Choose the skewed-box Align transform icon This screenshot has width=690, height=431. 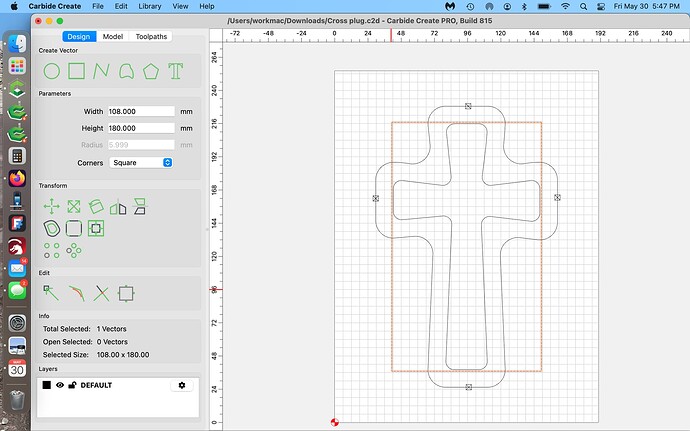point(140,206)
